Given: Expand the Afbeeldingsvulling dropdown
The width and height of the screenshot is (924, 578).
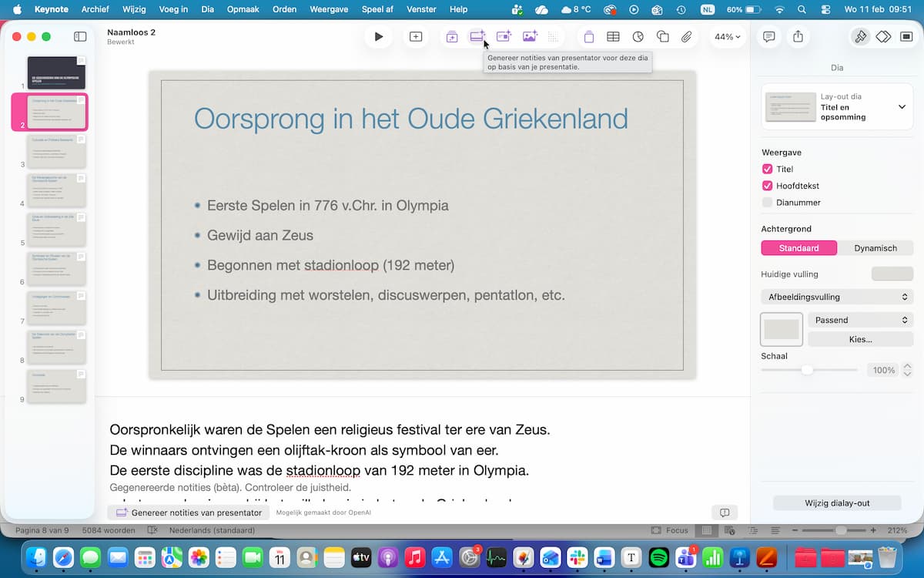Looking at the screenshot, I should tap(837, 297).
